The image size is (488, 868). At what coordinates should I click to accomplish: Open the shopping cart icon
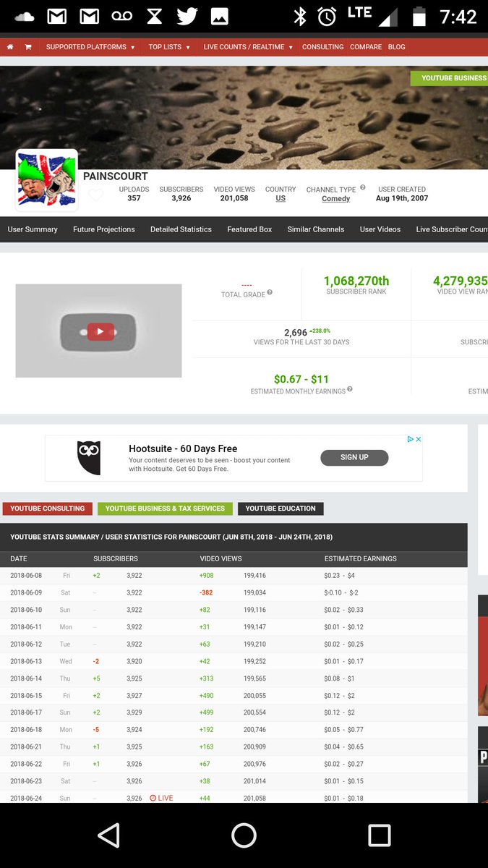[28, 47]
